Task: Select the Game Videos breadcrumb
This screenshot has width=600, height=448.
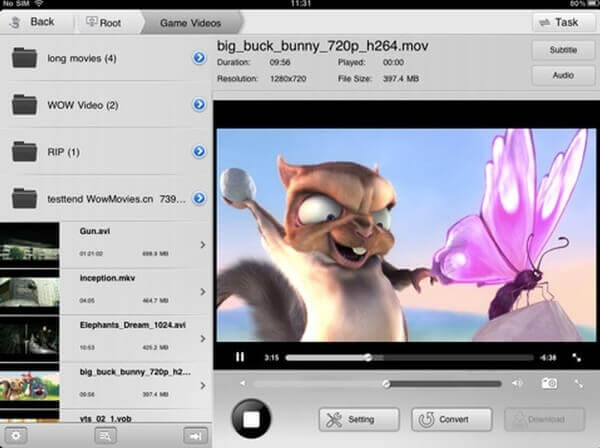Action: (191, 23)
